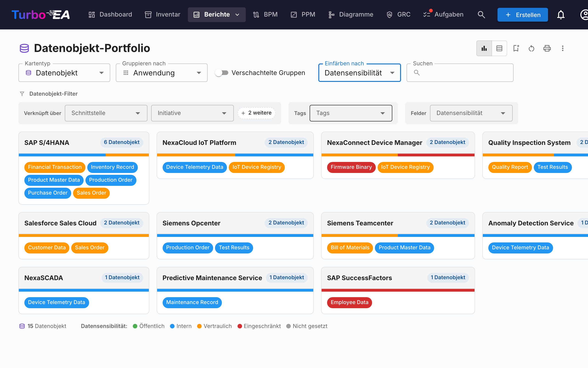This screenshot has width=588, height=368.
Task: Open the user account avatar
Action: click(x=584, y=14)
